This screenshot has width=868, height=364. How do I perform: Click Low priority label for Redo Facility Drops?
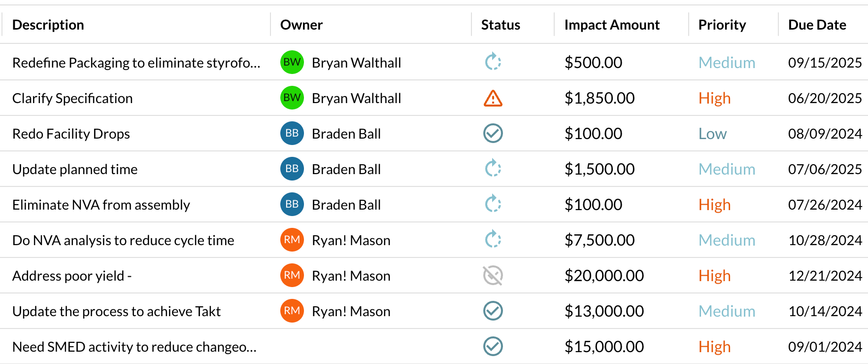[712, 134]
